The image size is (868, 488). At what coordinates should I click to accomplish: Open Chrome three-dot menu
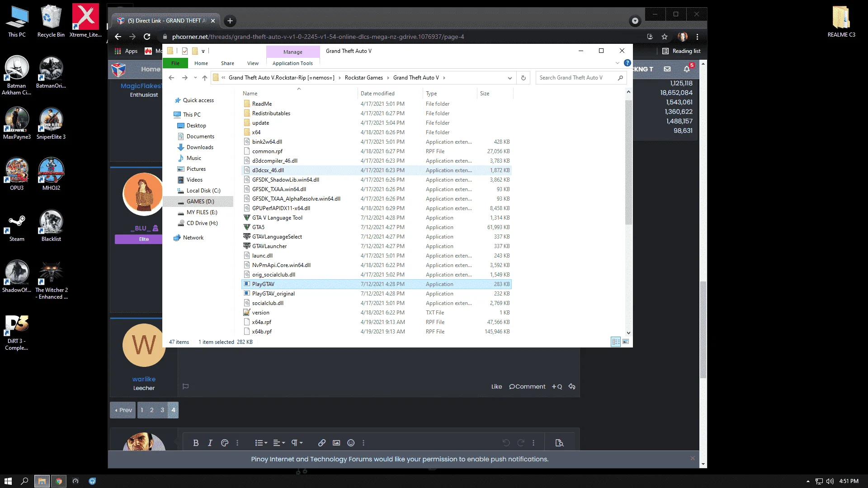(x=697, y=37)
